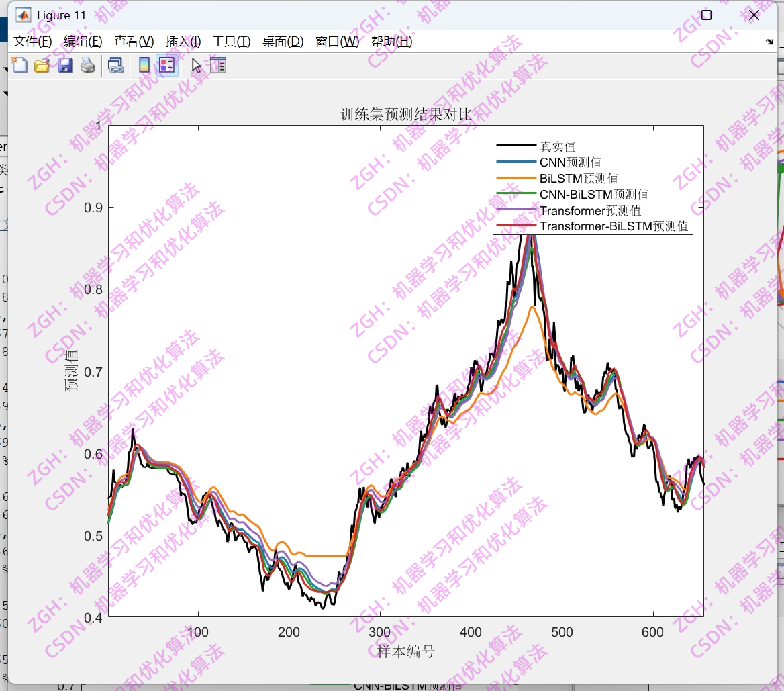Open the 帮助(H) help menu

click(392, 41)
